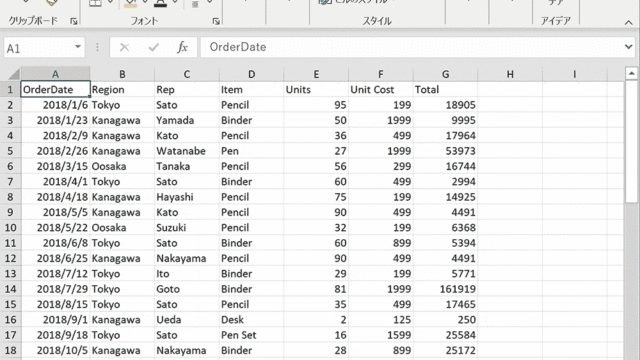The height and width of the screenshot is (360, 640).
Task: Click the Rep header cell
Action: pos(187,89)
